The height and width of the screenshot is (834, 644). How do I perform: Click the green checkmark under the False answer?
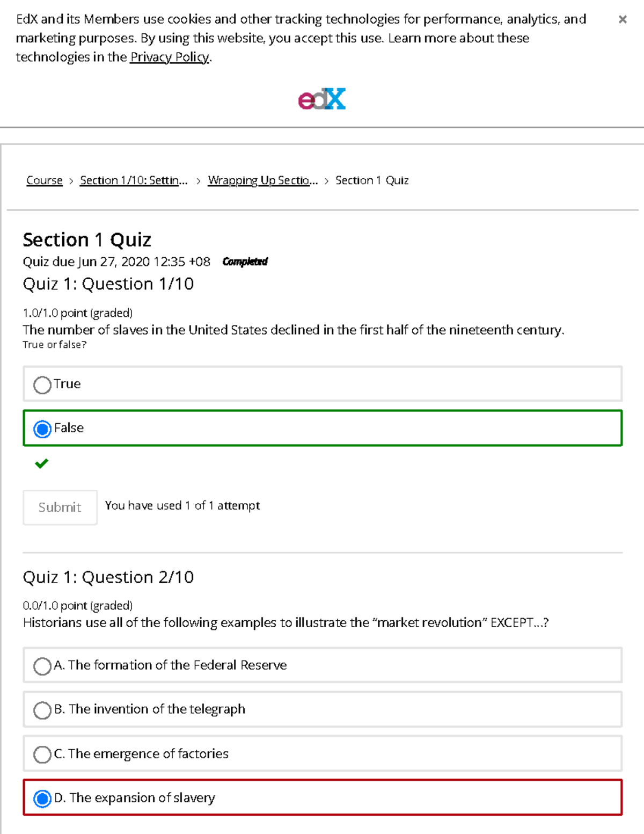(x=41, y=463)
